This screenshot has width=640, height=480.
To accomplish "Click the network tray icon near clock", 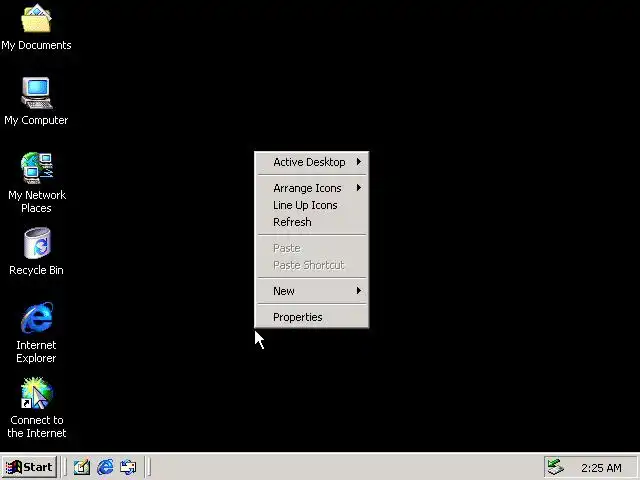I will pyautogui.click(x=556, y=467).
